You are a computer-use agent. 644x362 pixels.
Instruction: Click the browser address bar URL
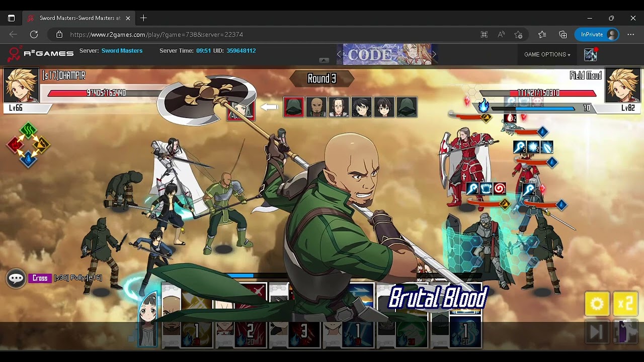tap(156, 35)
